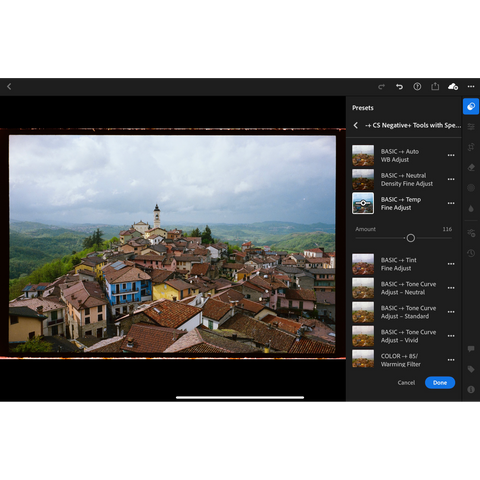This screenshot has height=480, width=480.
Task: Click the Done button
Action: click(x=440, y=383)
